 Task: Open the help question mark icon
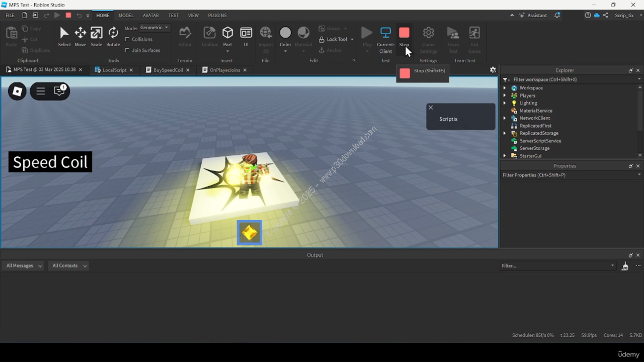pos(588,15)
